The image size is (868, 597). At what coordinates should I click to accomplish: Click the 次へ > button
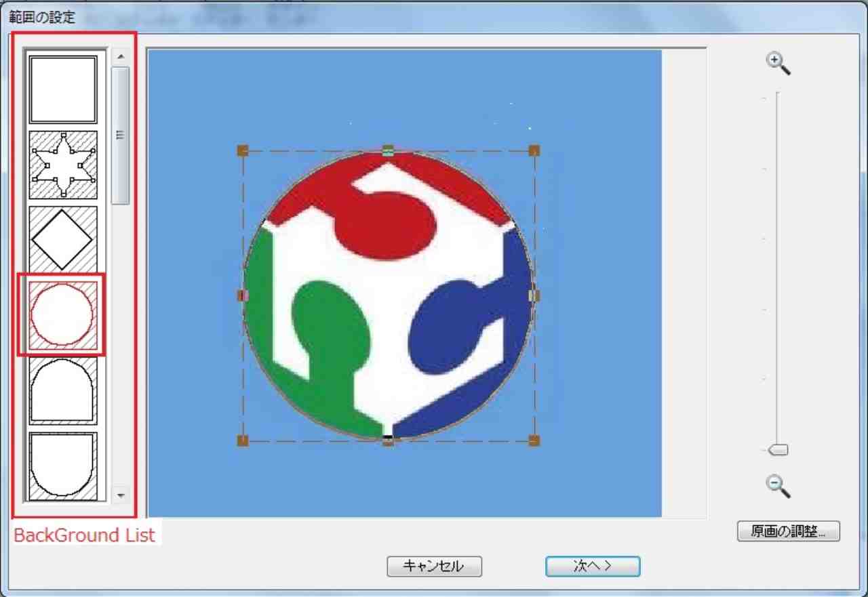593,567
